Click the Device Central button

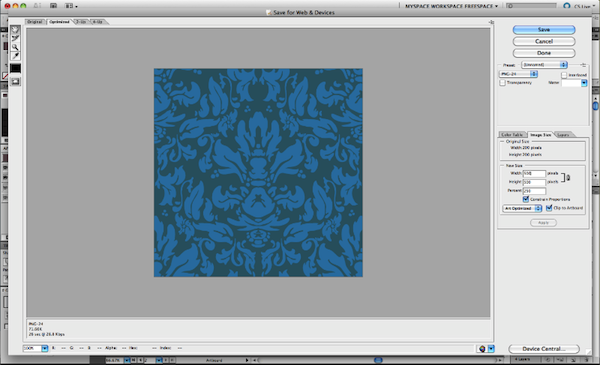coord(544,349)
